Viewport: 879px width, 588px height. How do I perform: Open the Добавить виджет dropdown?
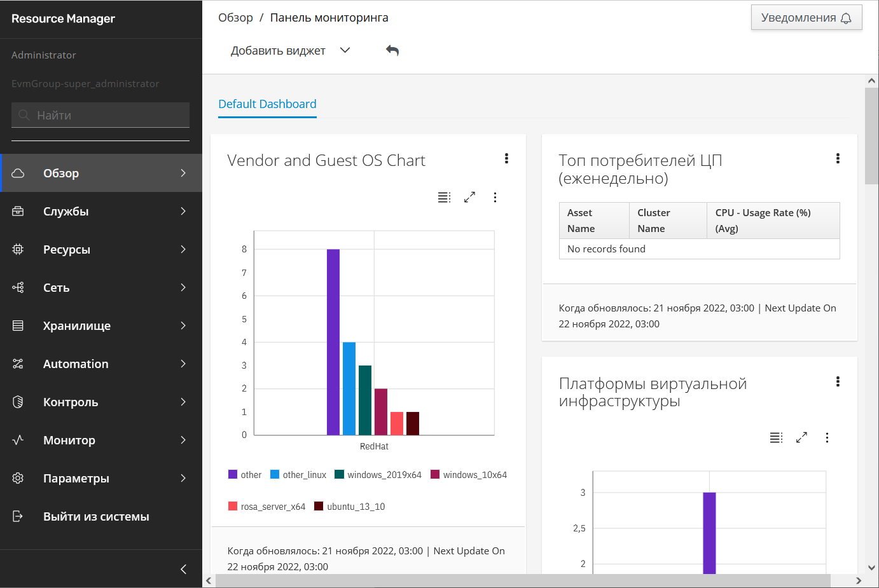coord(290,51)
